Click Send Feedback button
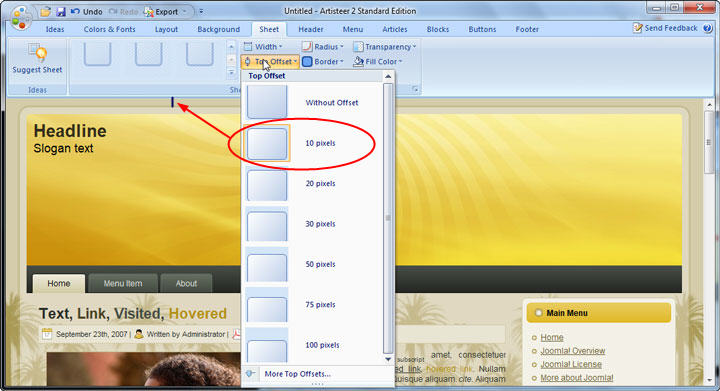 [665, 28]
